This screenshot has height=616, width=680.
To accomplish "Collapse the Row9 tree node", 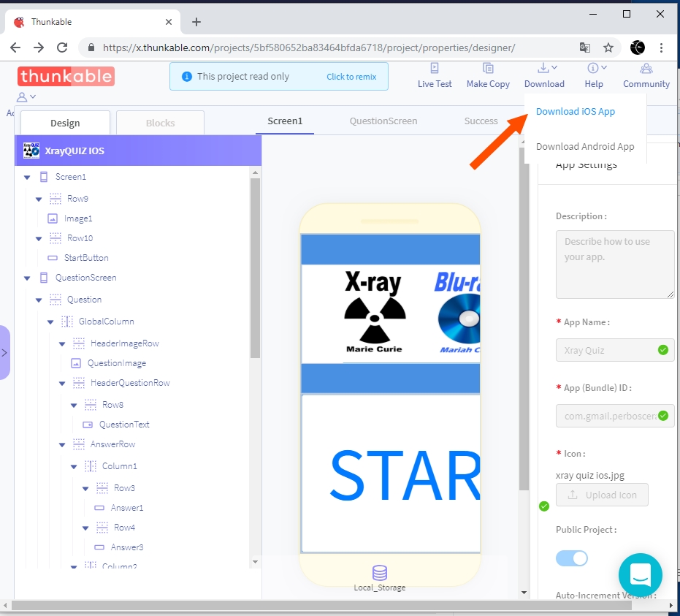I will point(39,199).
